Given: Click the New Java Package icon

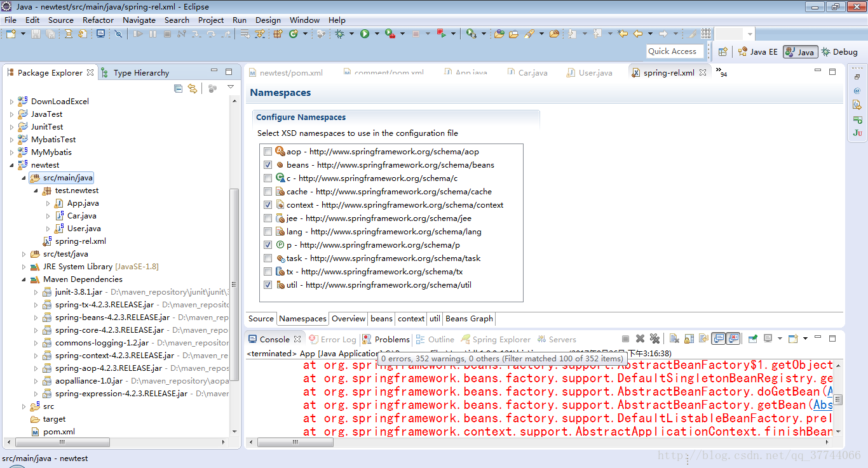Looking at the screenshot, I should [x=278, y=34].
